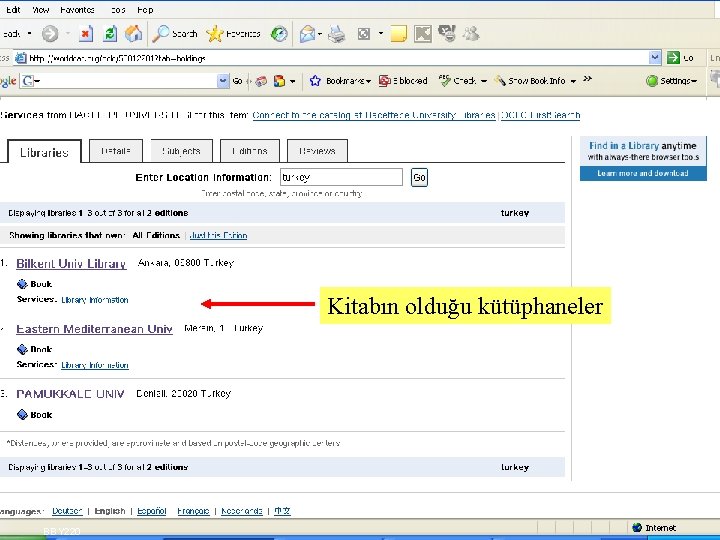Select the Libraries tab
The width and height of the screenshot is (720, 540).
[x=45, y=152]
